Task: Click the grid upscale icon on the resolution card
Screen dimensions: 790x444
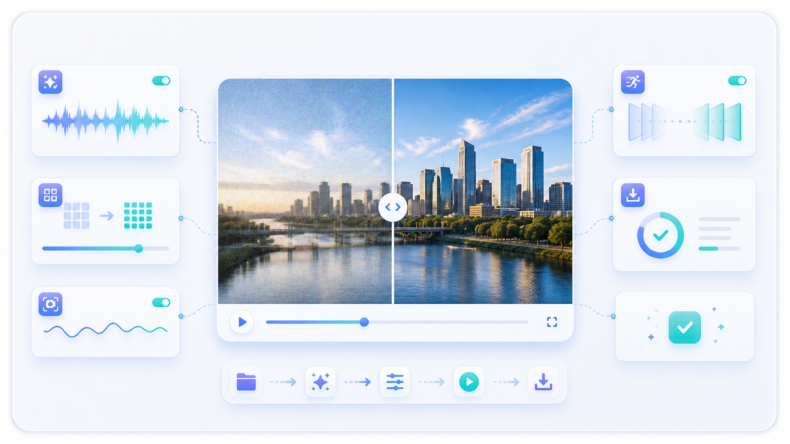Action: [50, 195]
